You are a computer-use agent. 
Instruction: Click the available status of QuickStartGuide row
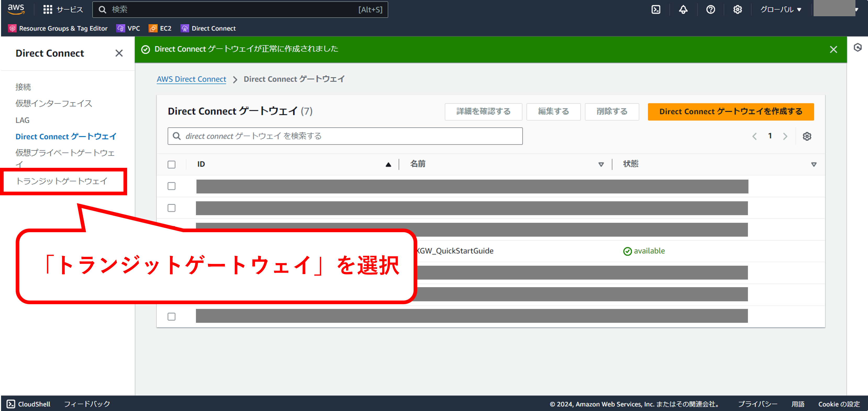coord(644,251)
